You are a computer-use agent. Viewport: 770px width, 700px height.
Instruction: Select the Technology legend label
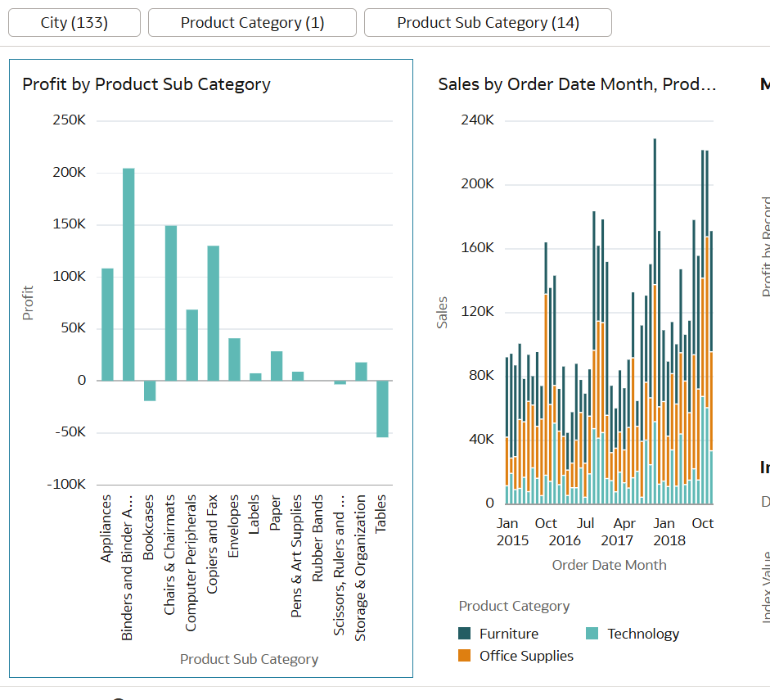(643, 634)
